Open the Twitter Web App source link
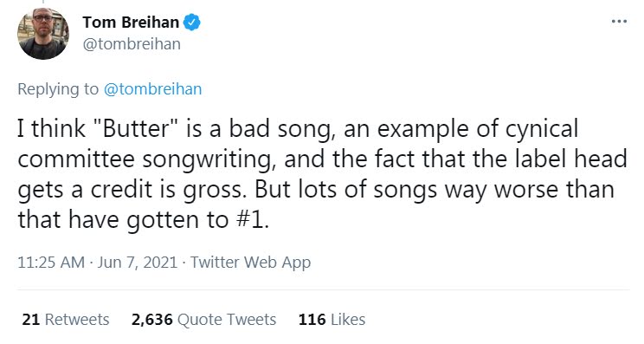 250,263
